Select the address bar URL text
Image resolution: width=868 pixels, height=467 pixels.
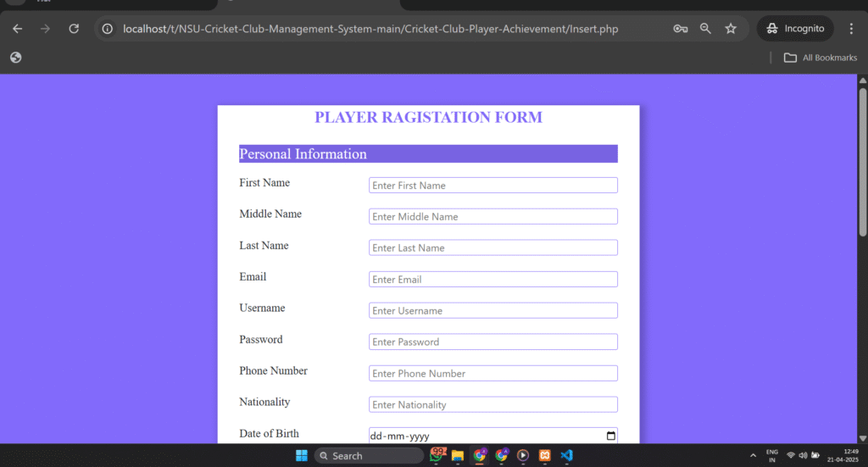tap(370, 29)
